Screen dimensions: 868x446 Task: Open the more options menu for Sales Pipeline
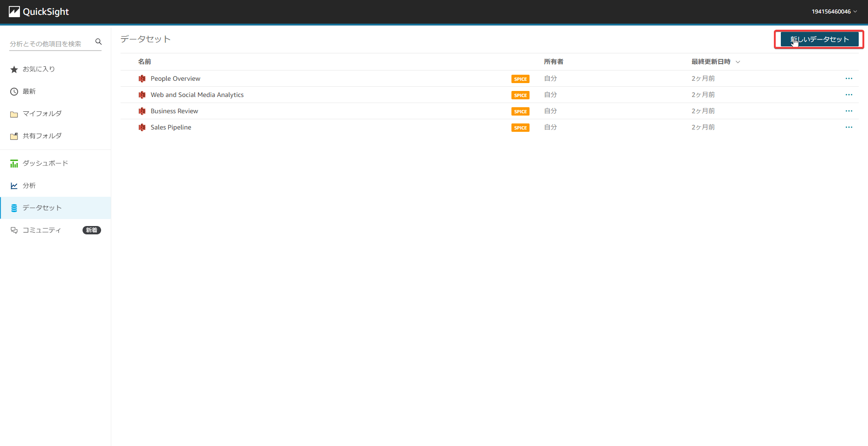[x=849, y=127]
